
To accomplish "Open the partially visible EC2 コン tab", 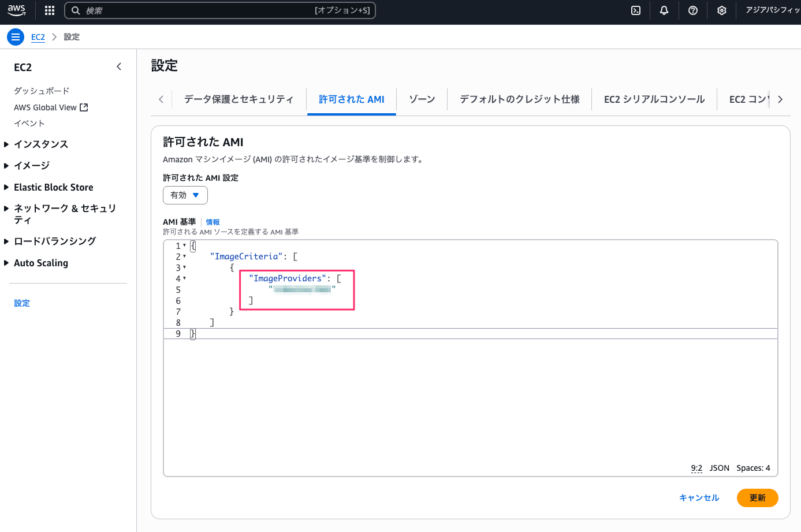I will coord(749,99).
